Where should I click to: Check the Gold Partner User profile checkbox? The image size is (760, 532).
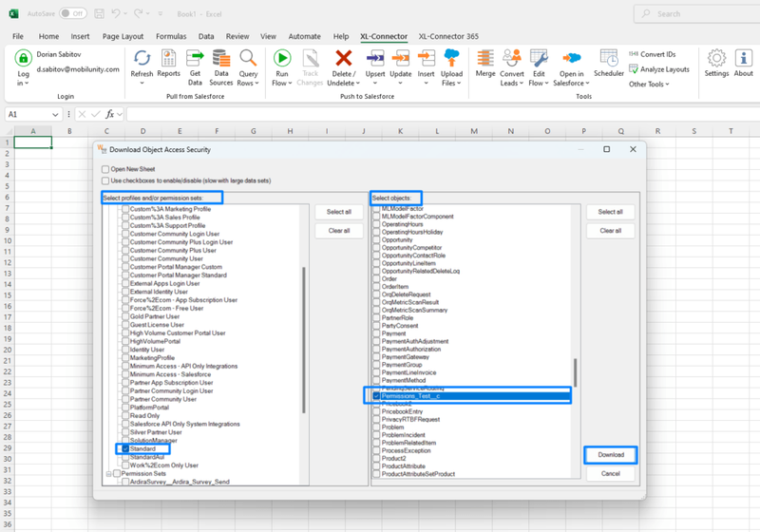125,316
